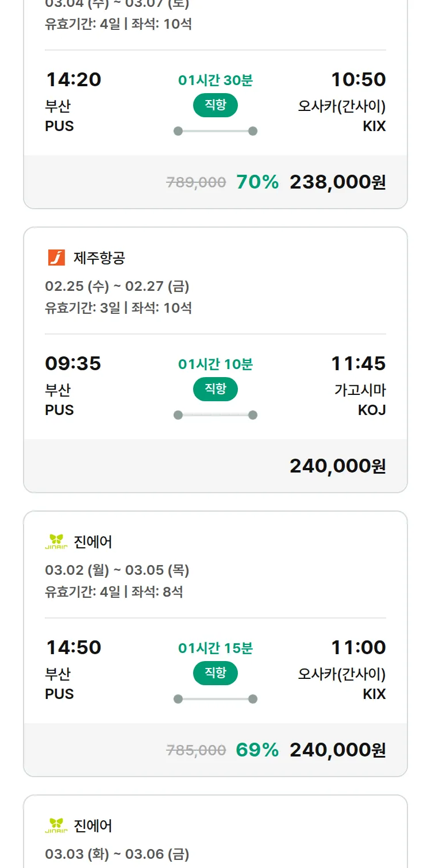This screenshot has height=868, width=431.
Task: Choose the 240,000원 fare with 69% discount
Action: coord(337,750)
